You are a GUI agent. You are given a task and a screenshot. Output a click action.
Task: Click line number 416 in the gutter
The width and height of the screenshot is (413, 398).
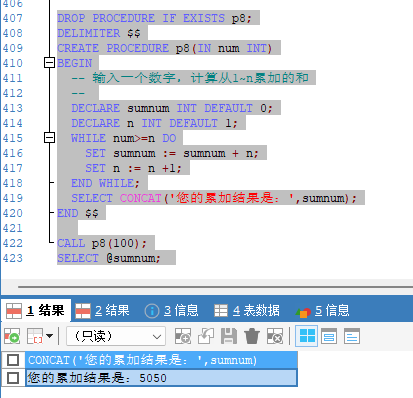(x=13, y=153)
